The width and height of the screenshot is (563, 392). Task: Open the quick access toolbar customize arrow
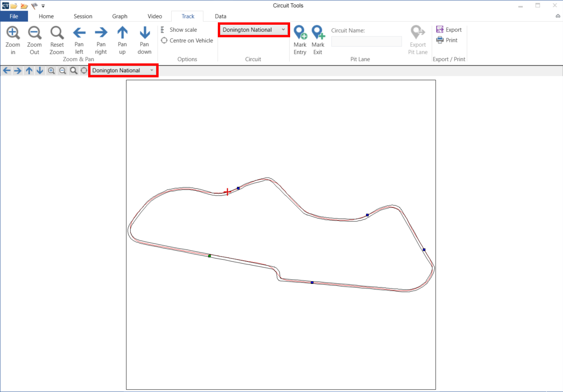(43, 6)
